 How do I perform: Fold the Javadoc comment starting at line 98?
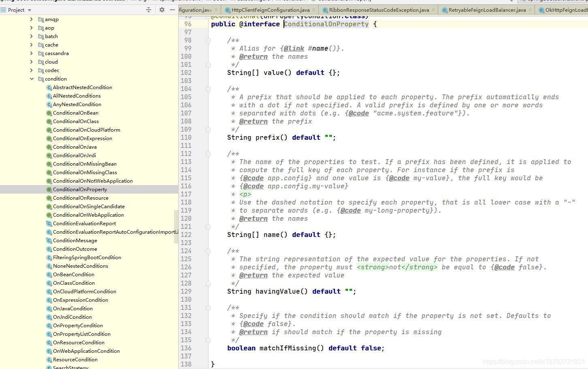(208, 41)
